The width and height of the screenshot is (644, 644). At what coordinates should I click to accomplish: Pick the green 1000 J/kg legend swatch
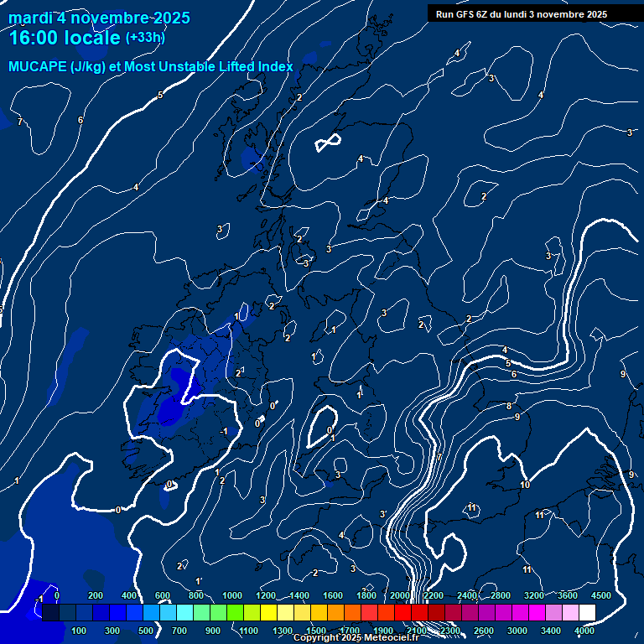[235, 613]
